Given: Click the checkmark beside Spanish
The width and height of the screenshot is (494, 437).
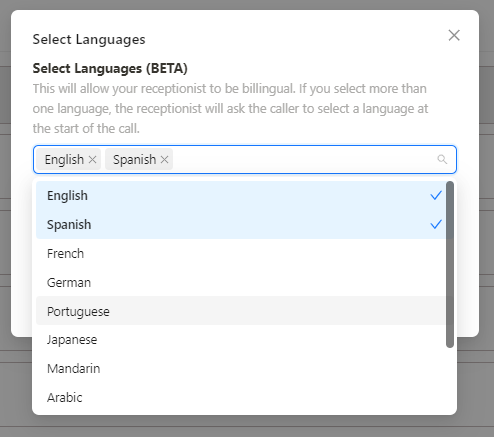Looking at the screenshot, I should click(x=436, y=224).
